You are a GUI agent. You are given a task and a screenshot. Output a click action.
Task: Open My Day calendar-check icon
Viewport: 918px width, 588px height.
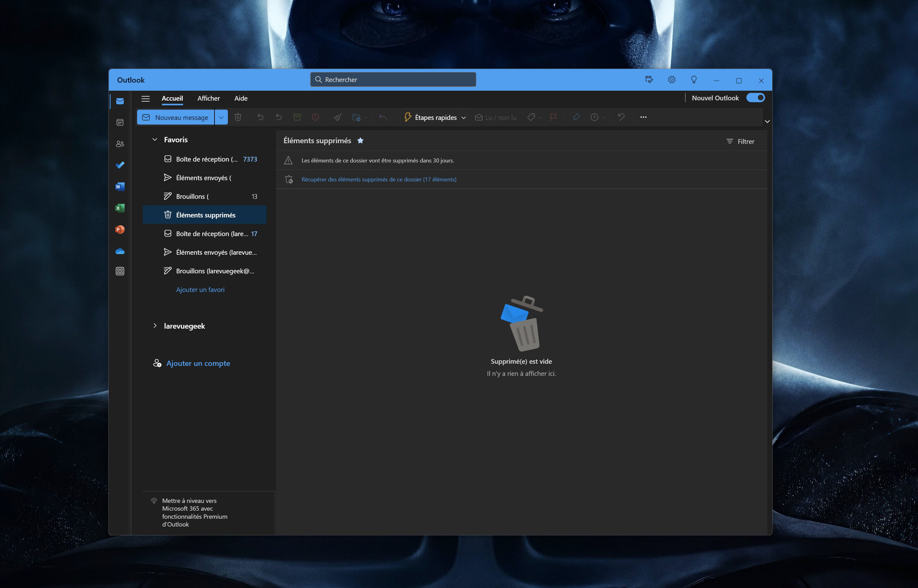point(649,80)
